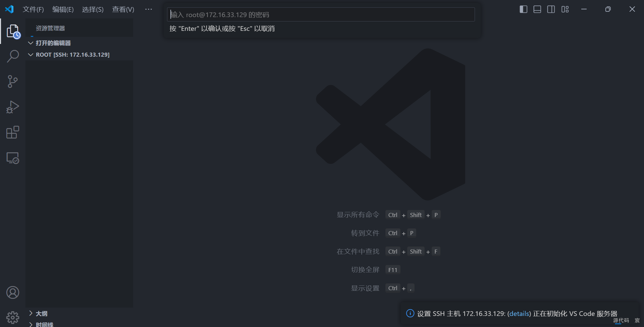Toggle the bottom panel visibility
This screenshot has width=644, height=327.
(537, 9)
